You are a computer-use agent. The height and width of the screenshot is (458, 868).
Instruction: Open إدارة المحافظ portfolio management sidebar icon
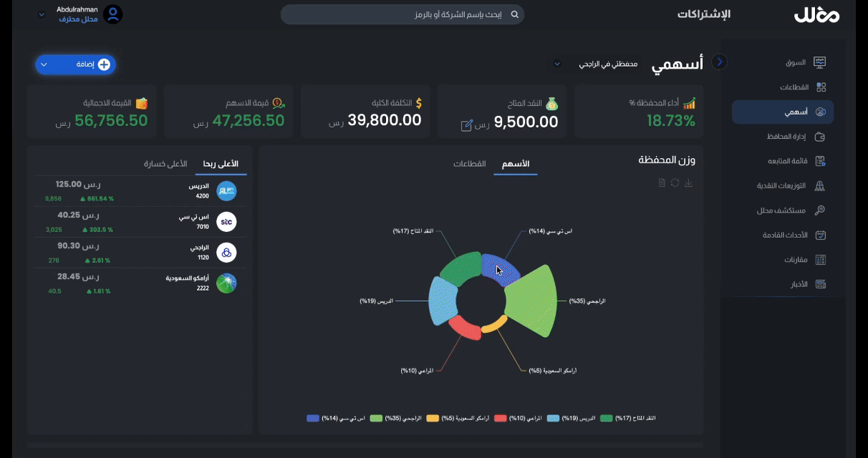click(x=821, y=137)
